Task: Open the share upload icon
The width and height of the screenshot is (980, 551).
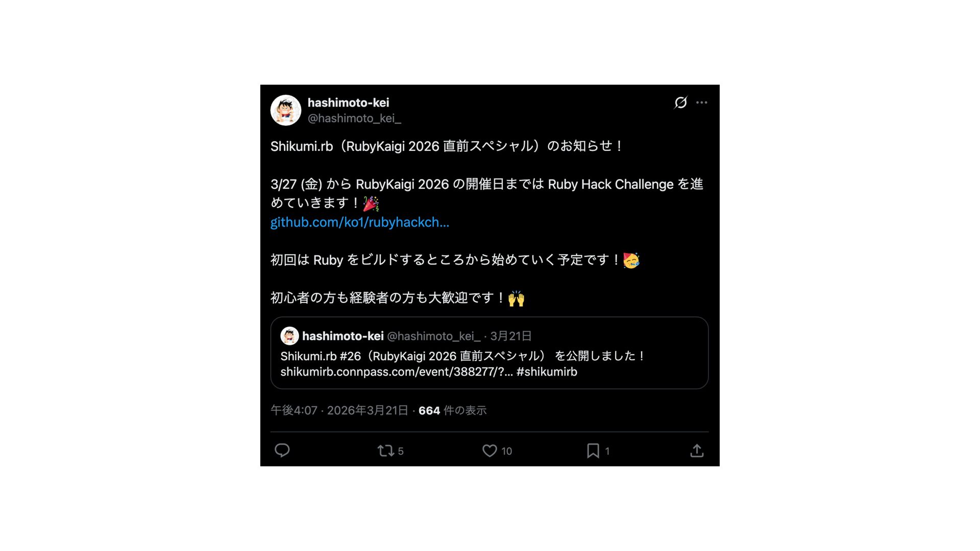Action: [697, 450]
